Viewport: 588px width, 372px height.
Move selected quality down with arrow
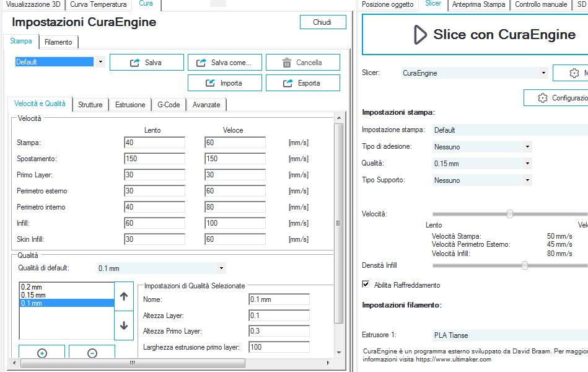click(124, 325)
